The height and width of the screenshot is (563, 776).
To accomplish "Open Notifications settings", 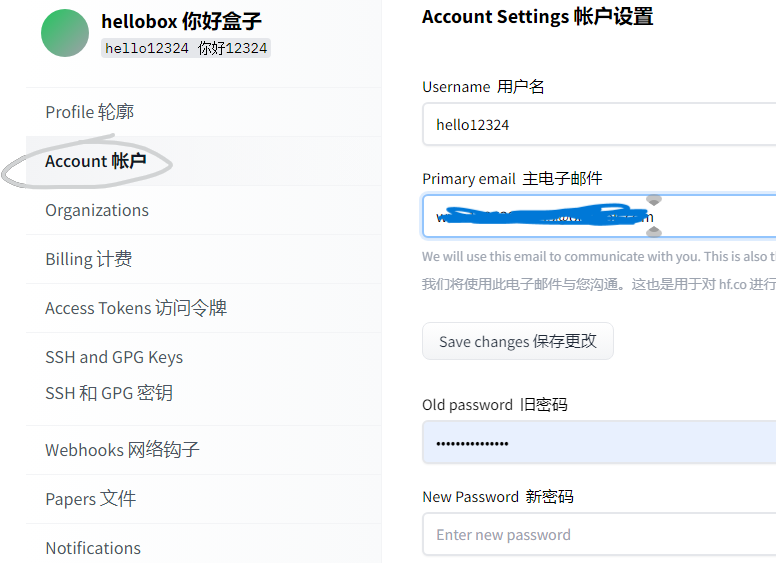I will pyautogui.click(x=93, y=548).
